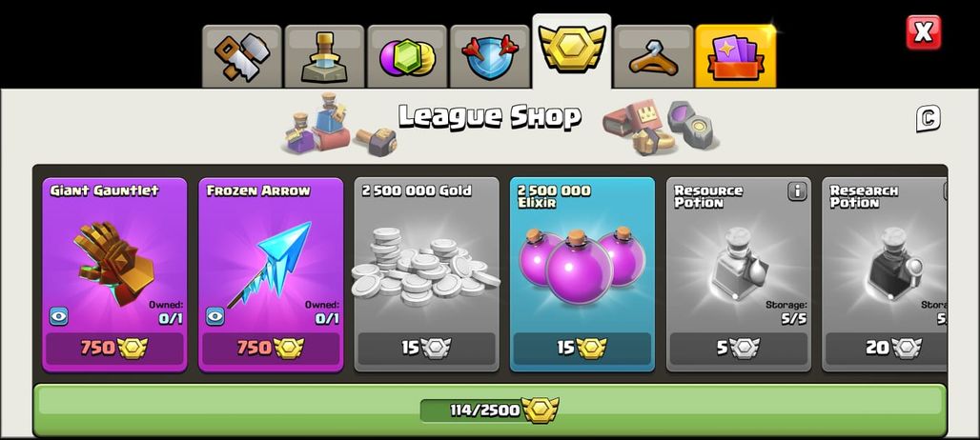Buy Giant Gauntlet for 750 medals

[x=114, y=349]
